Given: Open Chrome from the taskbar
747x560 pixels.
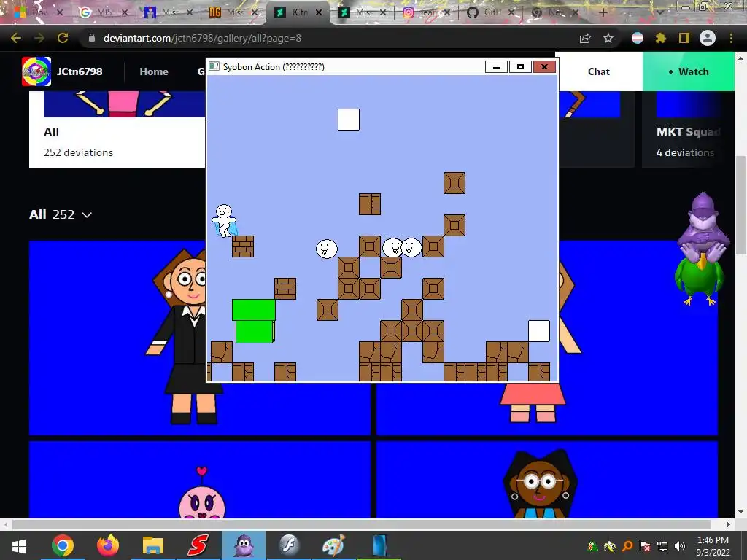Looking at the screenshot, I should coord(63,545).
